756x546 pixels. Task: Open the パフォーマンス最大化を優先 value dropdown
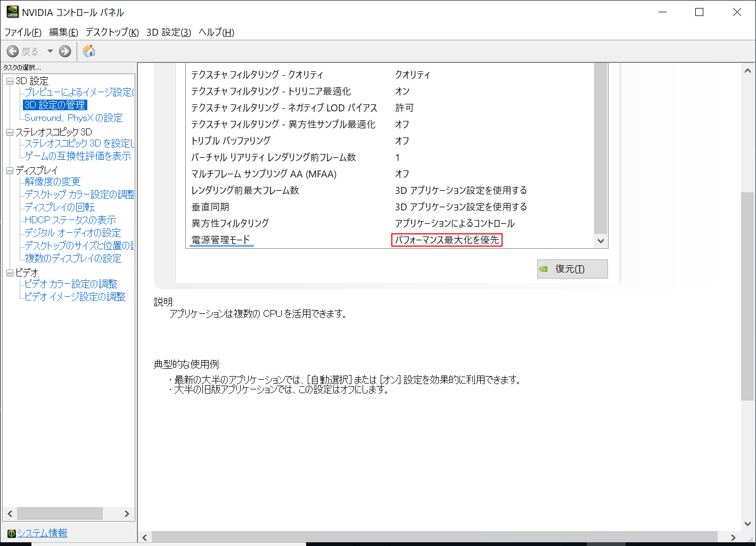click(x=447, y=240)
